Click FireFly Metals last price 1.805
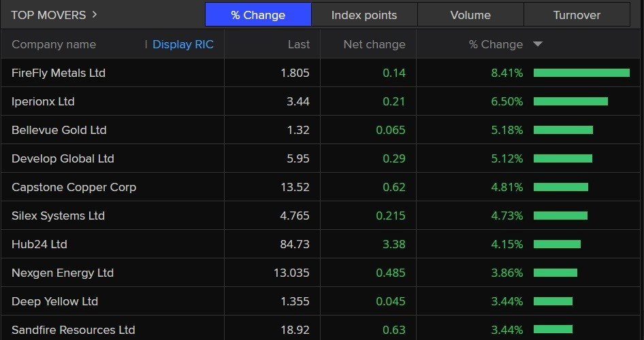 295,73
